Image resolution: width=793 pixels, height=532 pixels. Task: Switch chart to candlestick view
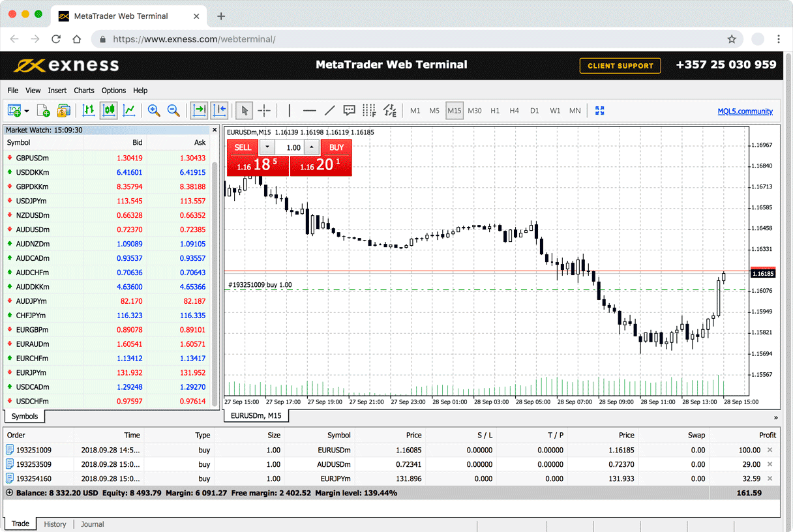pos(108,110)
